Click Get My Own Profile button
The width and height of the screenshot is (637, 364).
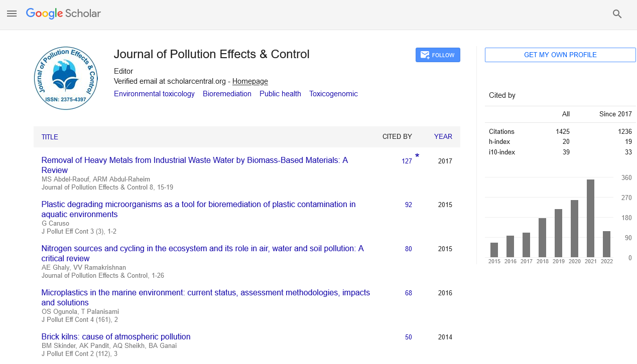[x=560, y=55]
